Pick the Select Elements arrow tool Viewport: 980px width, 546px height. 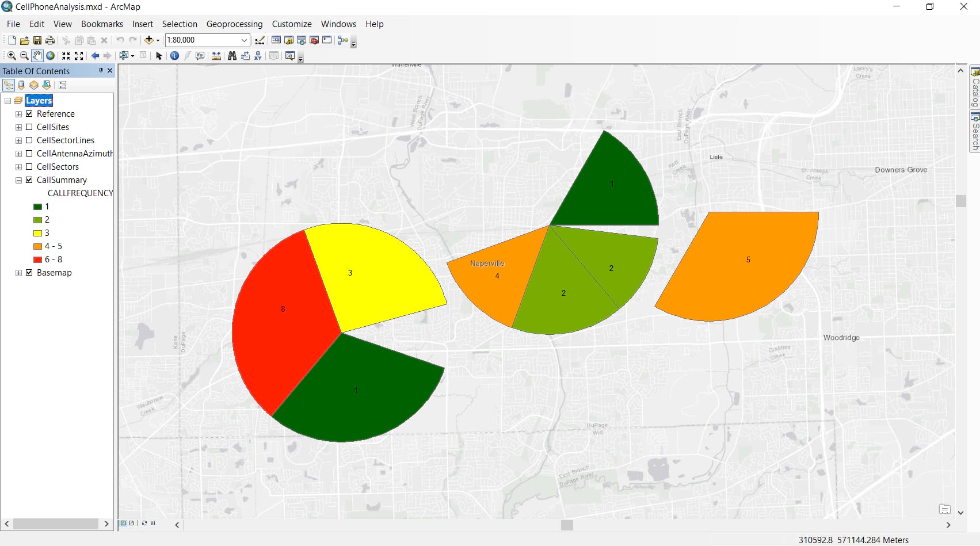(159, 56)
